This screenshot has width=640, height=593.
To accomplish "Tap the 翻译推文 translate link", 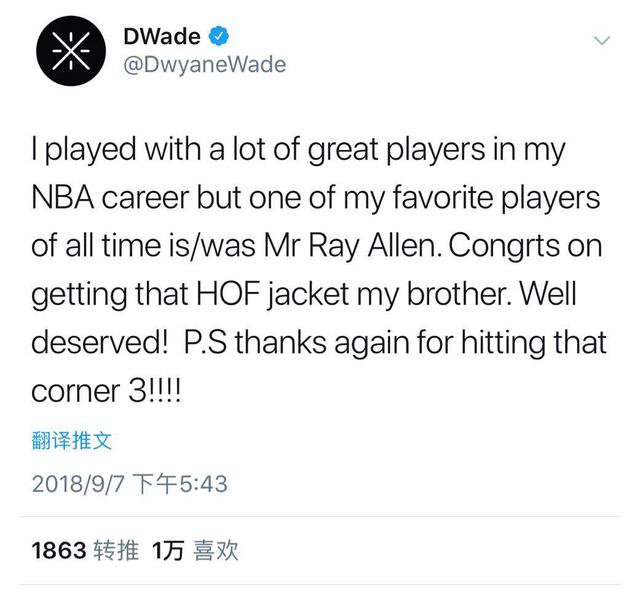I will 71,440.
